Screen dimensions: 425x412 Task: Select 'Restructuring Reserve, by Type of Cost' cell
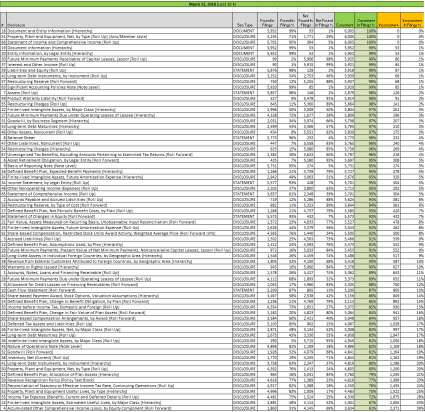click(119, 205)
